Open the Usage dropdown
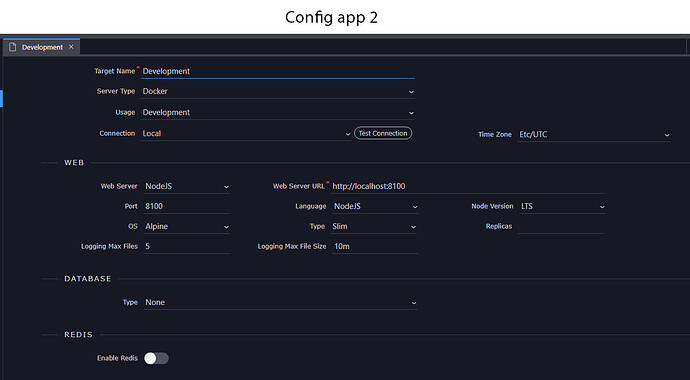690x380 pixels. pos(278,113)
